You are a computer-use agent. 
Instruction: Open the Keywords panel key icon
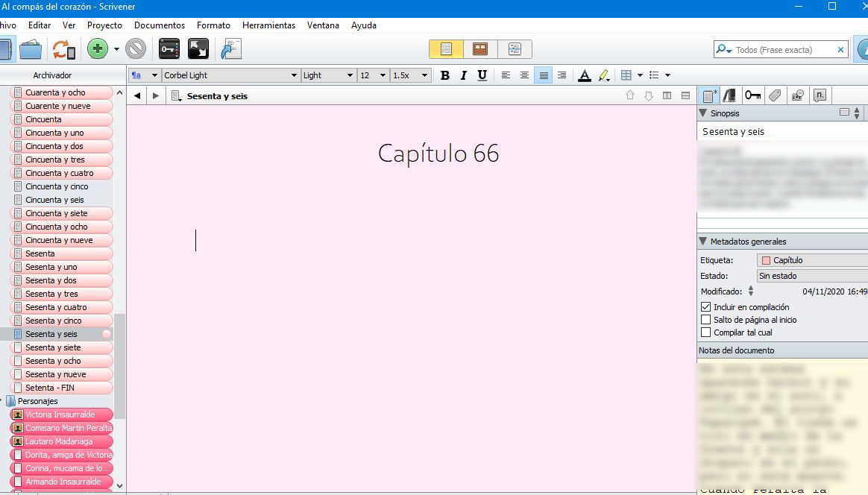tap(169, 48)
